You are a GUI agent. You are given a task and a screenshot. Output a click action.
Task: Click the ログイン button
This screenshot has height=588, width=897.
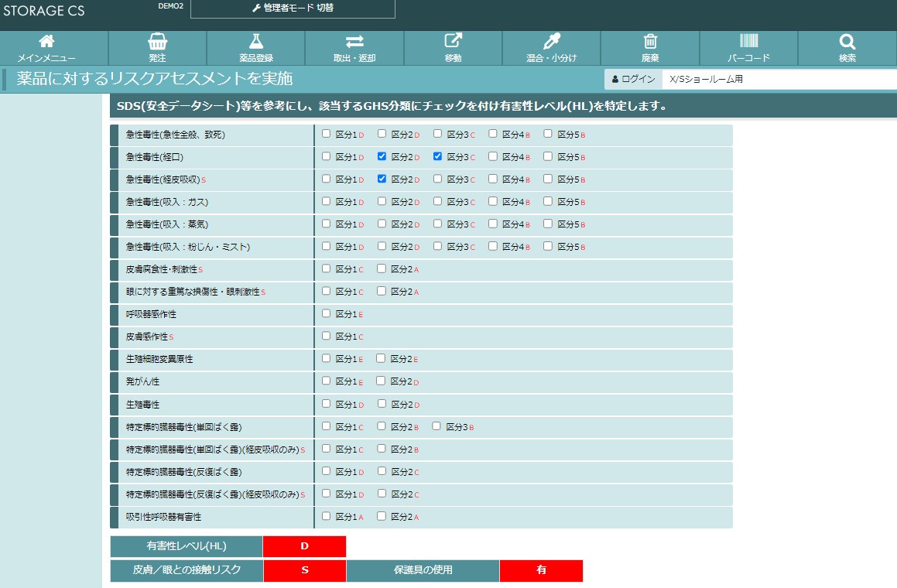pos(632,78)
